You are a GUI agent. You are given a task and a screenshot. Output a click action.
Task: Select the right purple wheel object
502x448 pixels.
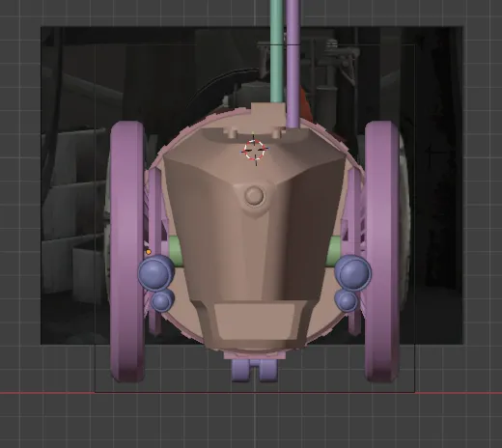[x=382, y=251]
